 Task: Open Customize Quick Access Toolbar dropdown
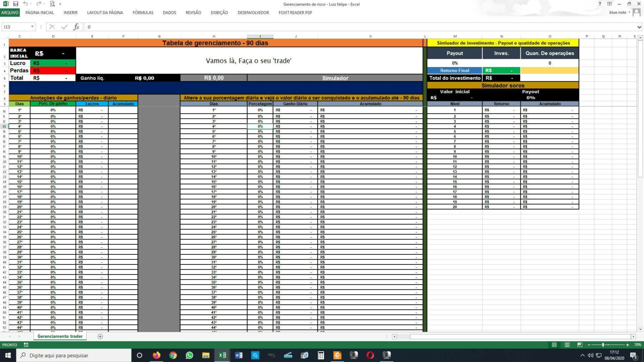(60, 4)
